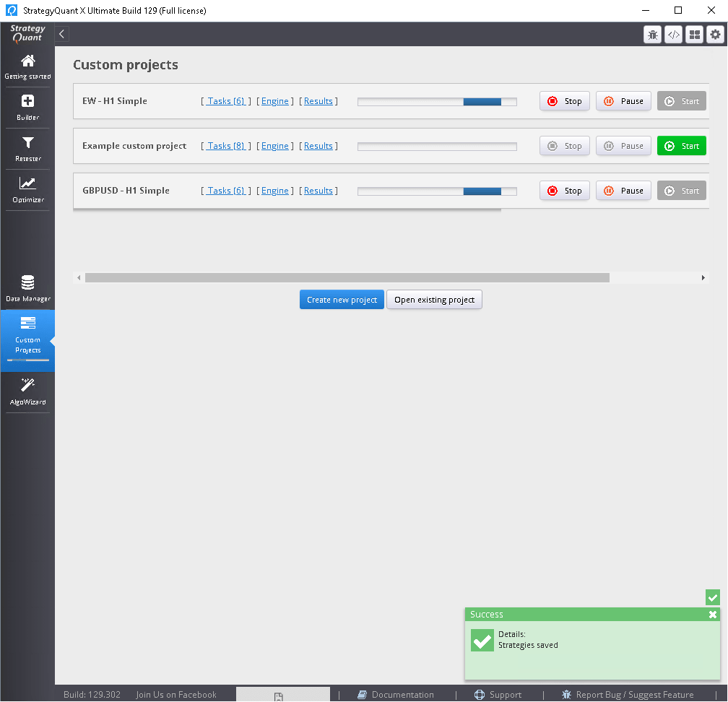Open the AlgoWizard module
Screen dimensions: 728x702
coord(27,392)
